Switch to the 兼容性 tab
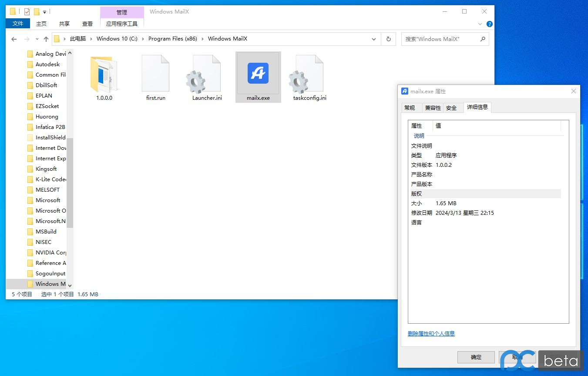Image resolution: width=588 pixels, height=376 pixels. (x=433, y=108)
